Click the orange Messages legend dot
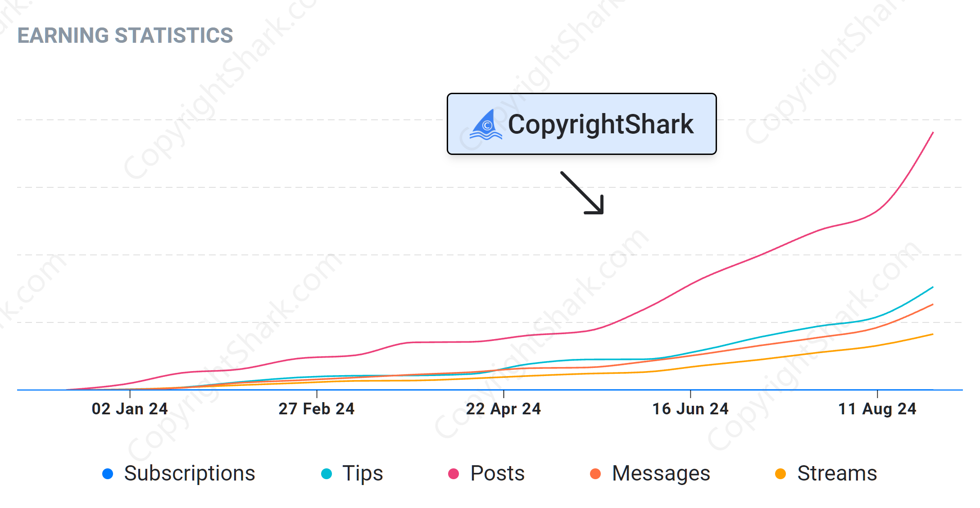This screenshot has height=508, width=980. pos(595,474)
